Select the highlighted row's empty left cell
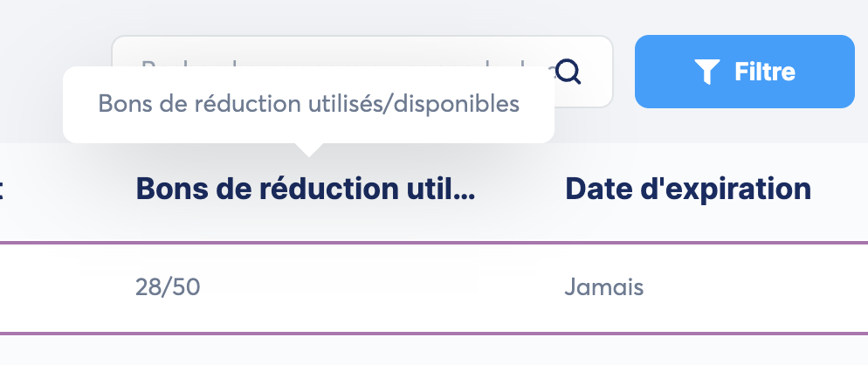Viewport: 868px width, 365px height. pyautogui.click(x=52, y=287)
